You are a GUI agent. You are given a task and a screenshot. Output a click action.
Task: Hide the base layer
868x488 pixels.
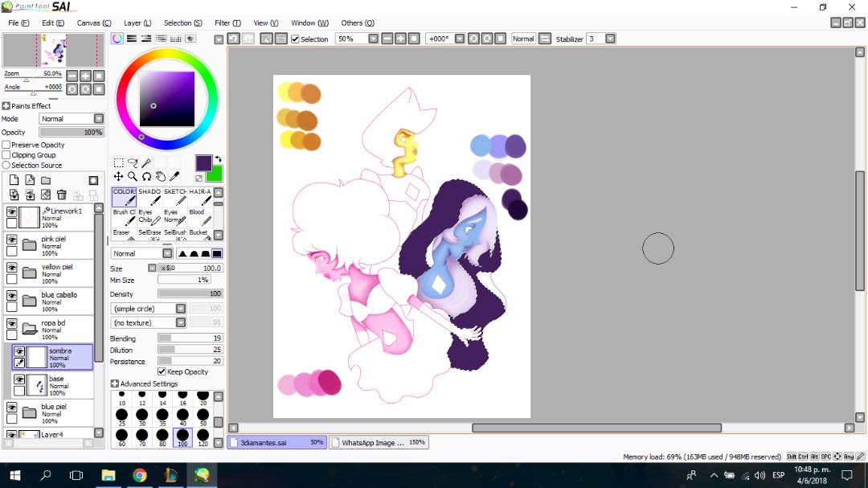coord(19,380)
